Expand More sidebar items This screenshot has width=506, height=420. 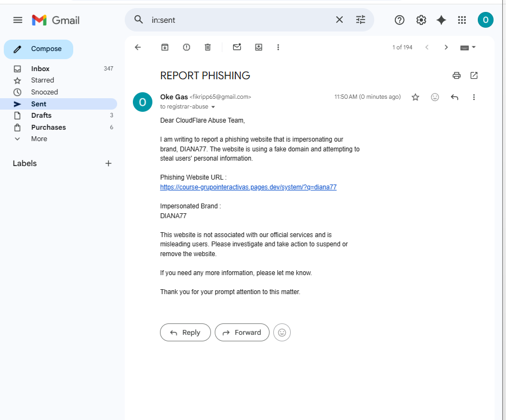click(x=59, y=139)
